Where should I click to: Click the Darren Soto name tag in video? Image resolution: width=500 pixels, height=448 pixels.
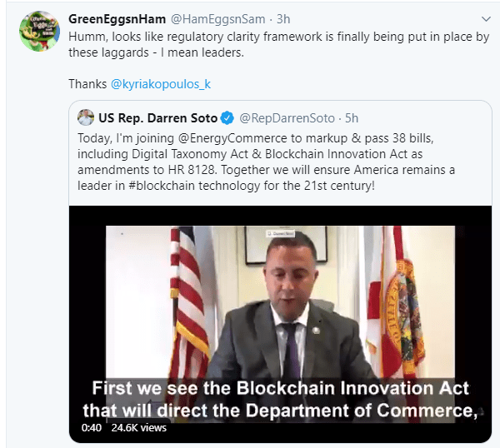pos(281,235)
